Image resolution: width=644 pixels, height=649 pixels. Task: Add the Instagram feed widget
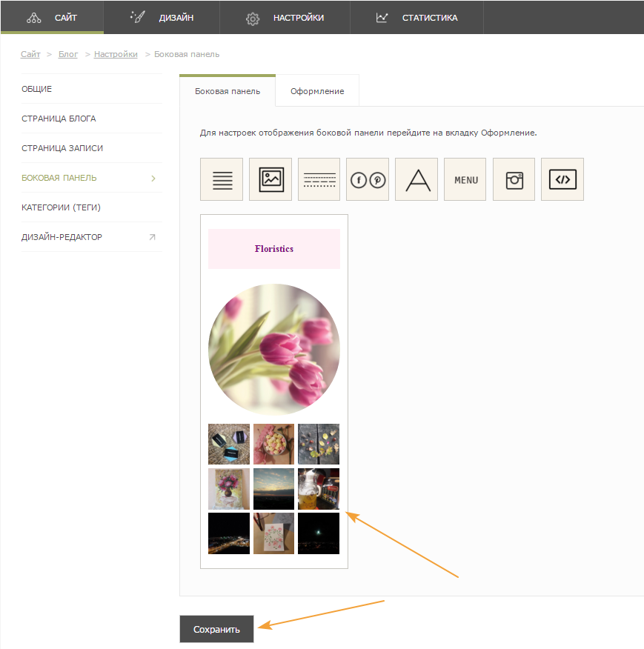(x=514, y=179)
